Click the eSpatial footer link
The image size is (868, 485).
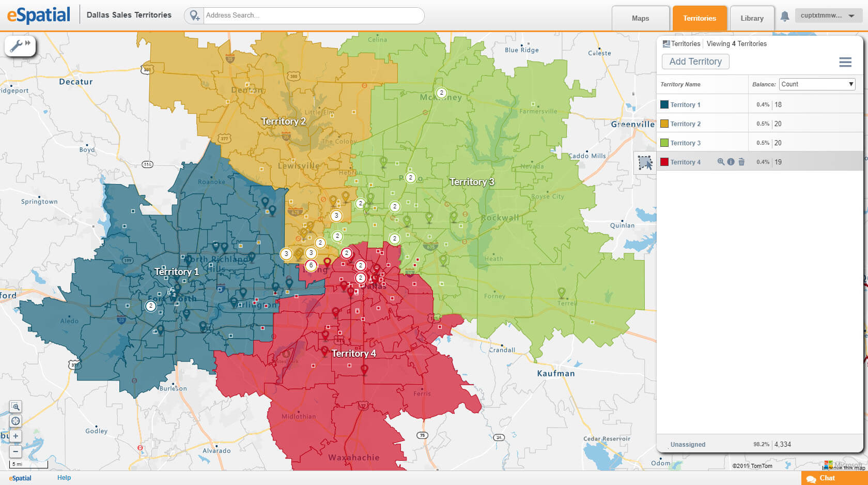point(20,478)
